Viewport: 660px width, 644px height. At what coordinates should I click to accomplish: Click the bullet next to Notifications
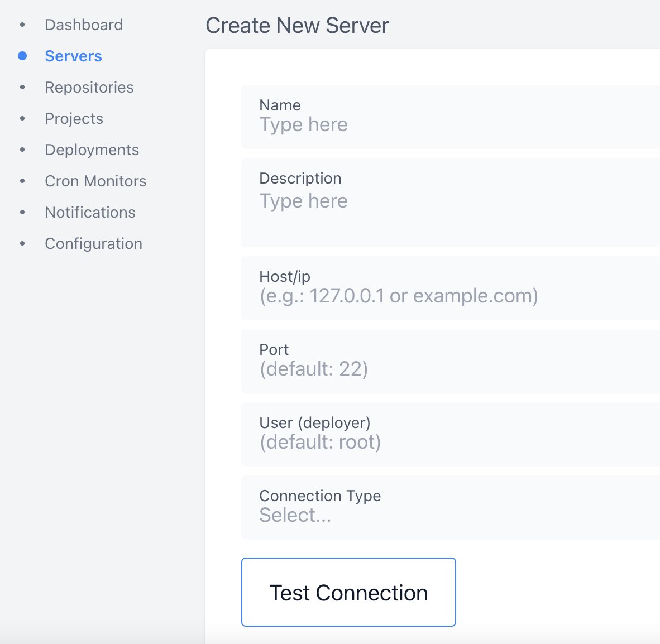coord(22,212)
